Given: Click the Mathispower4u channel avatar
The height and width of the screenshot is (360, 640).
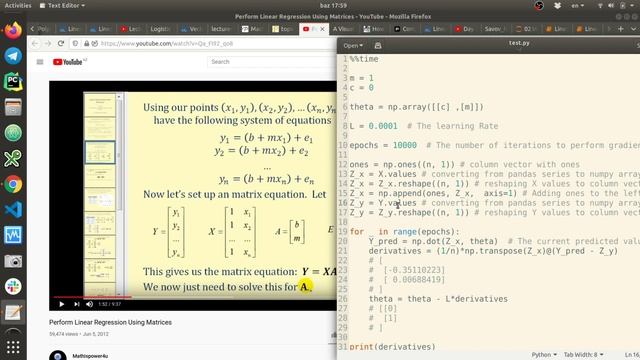Looking at the screenshot, I should (x=58, y=356).
